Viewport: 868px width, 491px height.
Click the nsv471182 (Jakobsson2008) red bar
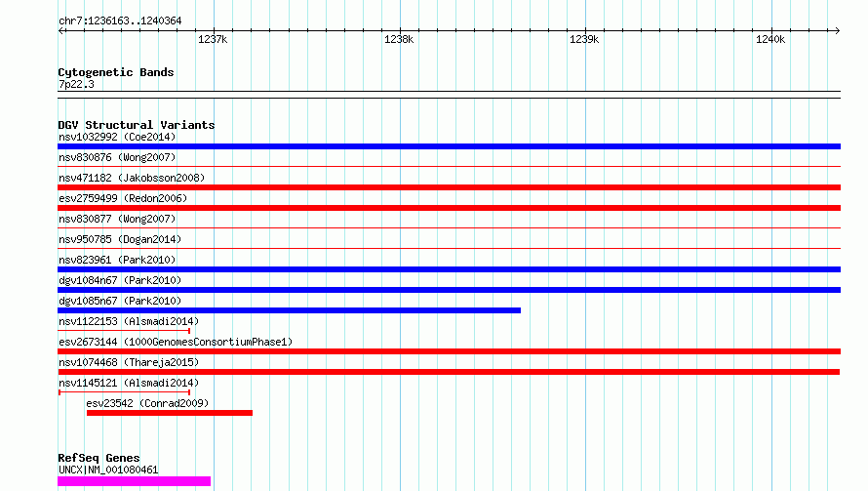[449, 187]
